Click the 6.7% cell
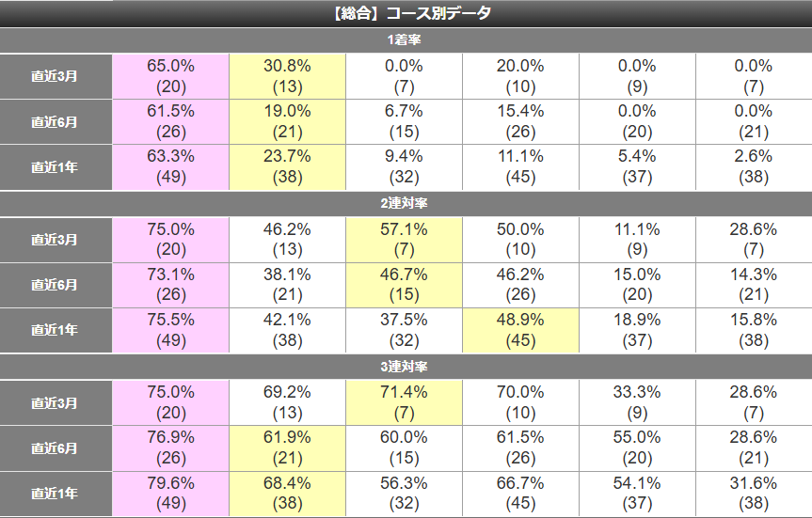This screenshot has width=812, height=518. click(404, 121)
